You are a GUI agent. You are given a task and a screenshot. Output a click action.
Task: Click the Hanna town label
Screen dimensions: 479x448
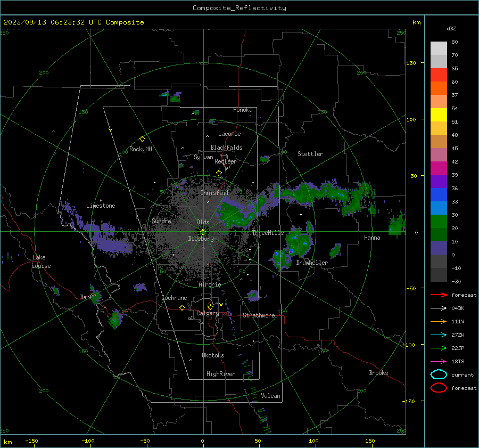coord(372,238)
